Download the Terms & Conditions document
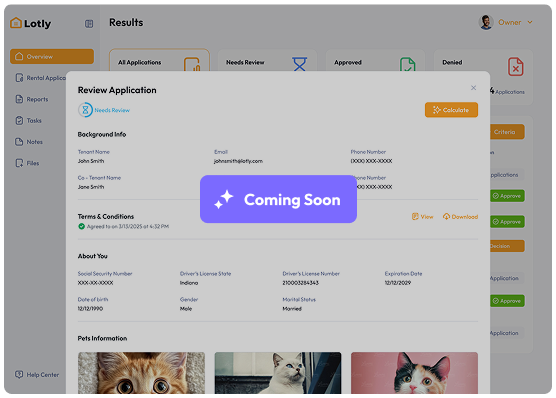 tap(460, 216)
